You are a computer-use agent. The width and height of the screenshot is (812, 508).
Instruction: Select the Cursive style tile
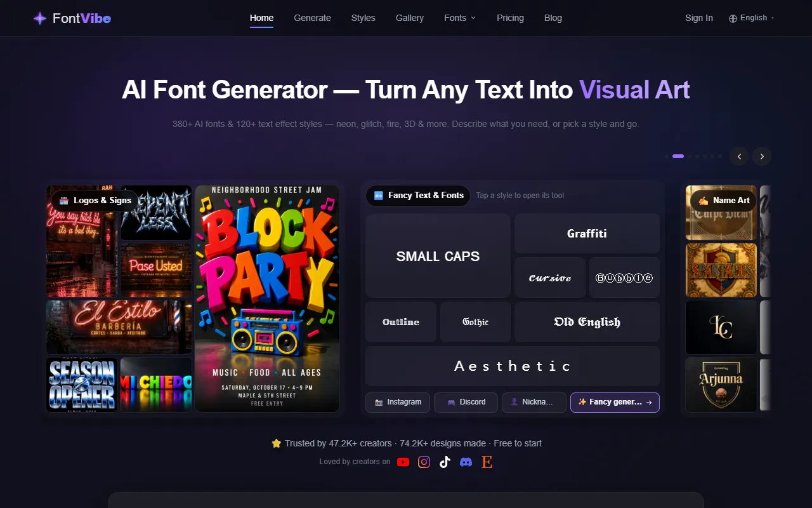[550, 277]
